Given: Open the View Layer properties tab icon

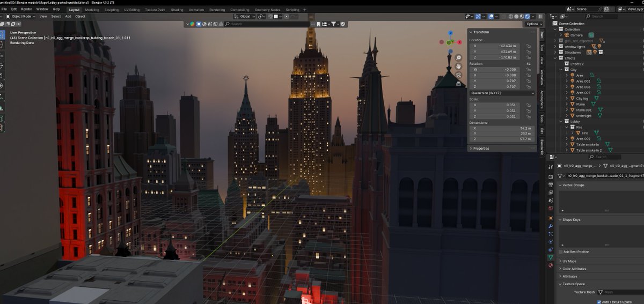Looking at the screenshot, I should 551,192.
